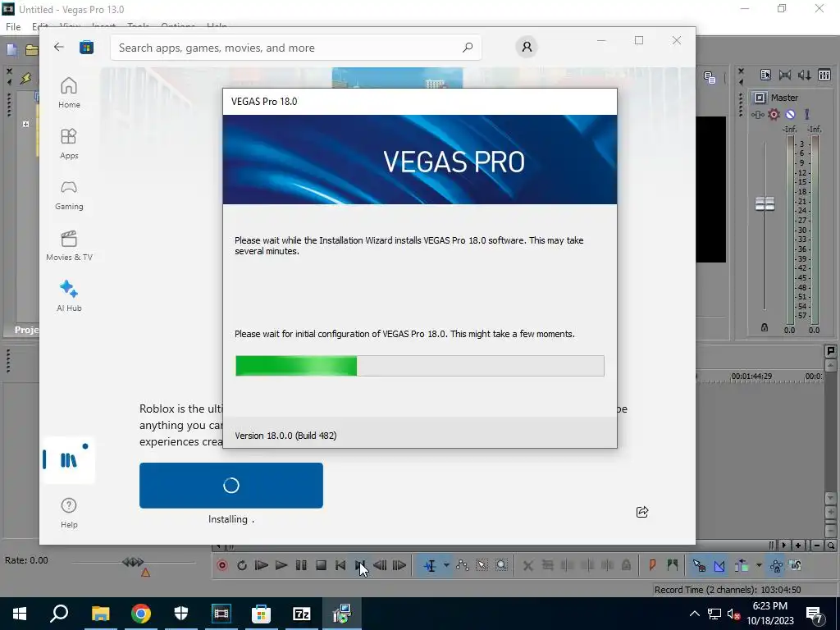Toggle Lock Envelopes to Events in Vegas

click(x=776, y=565)
